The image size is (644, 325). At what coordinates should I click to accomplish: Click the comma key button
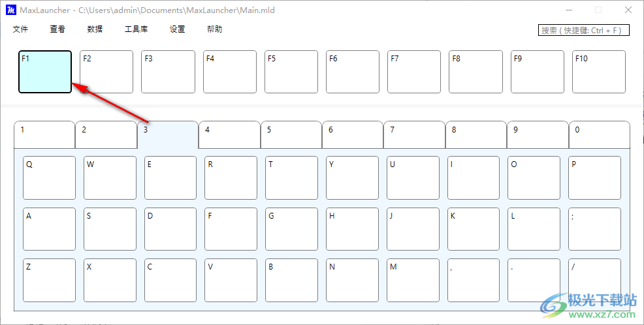(x=474, y=280)
